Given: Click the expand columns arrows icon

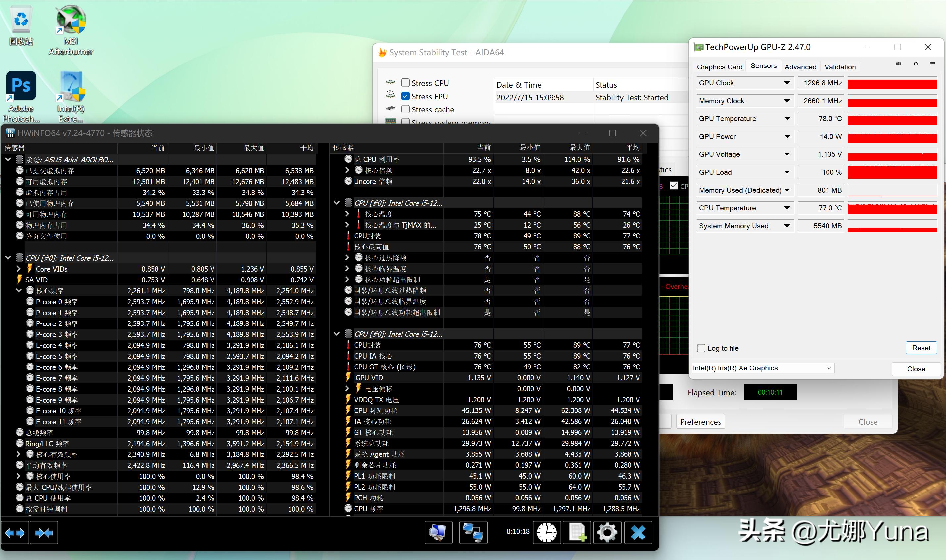Looking at the screenshot, I should click(x=15, y=533).
